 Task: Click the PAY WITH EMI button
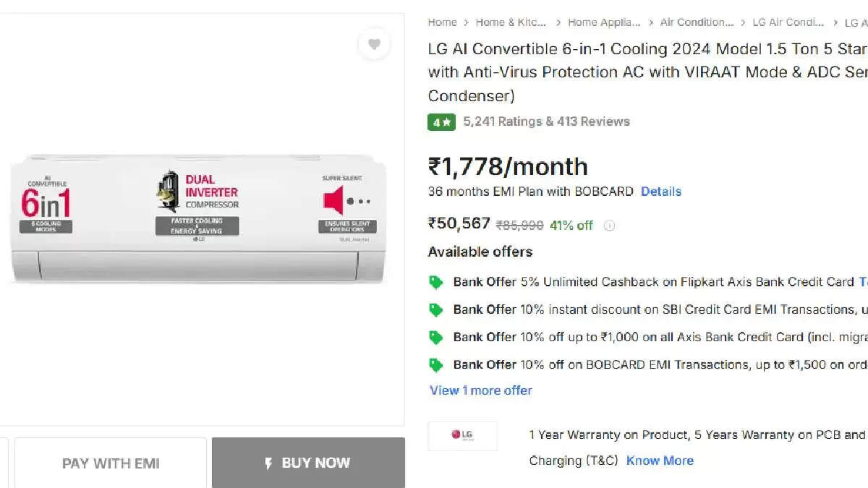(111, 463)
